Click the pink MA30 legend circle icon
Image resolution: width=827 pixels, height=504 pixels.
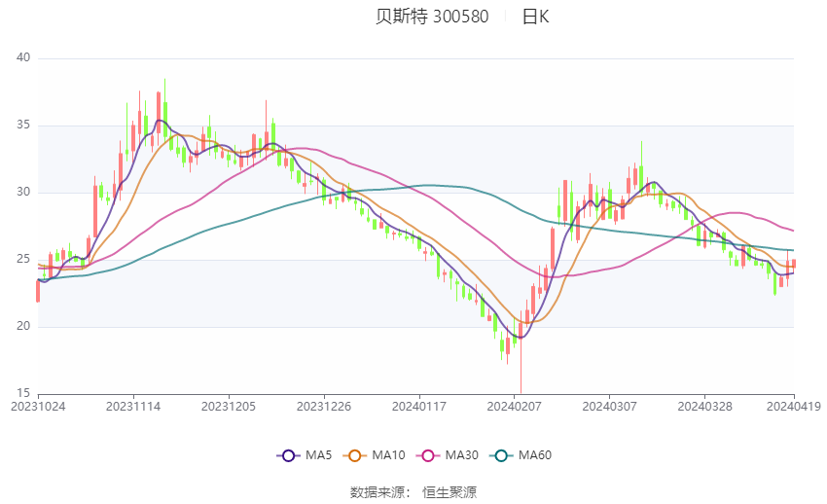pos(426,454)
